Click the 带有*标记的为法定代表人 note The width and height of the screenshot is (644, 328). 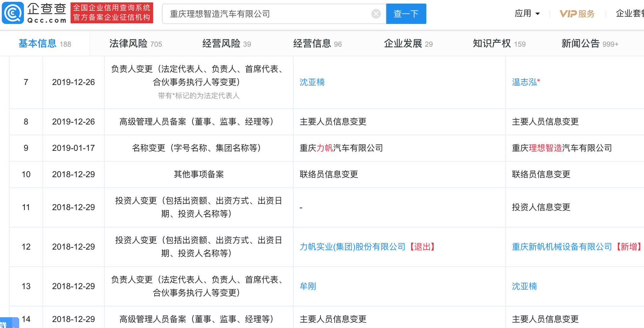click(199, 96)
